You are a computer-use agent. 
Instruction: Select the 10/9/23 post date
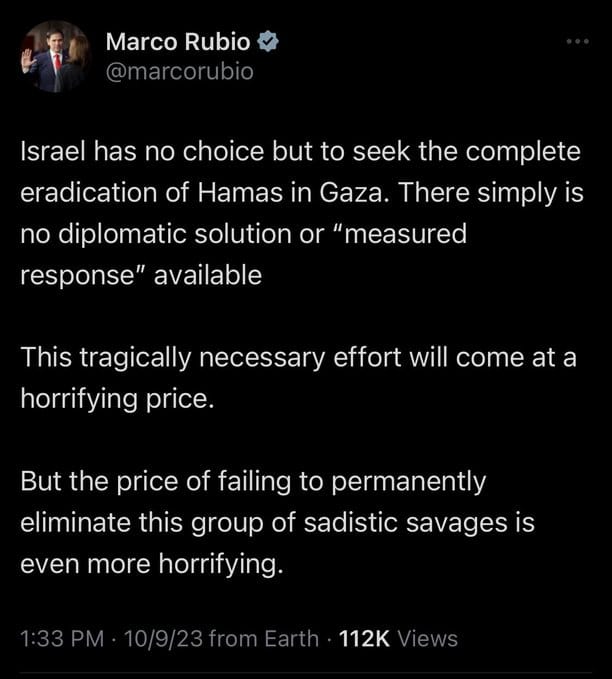pos(164,638)
